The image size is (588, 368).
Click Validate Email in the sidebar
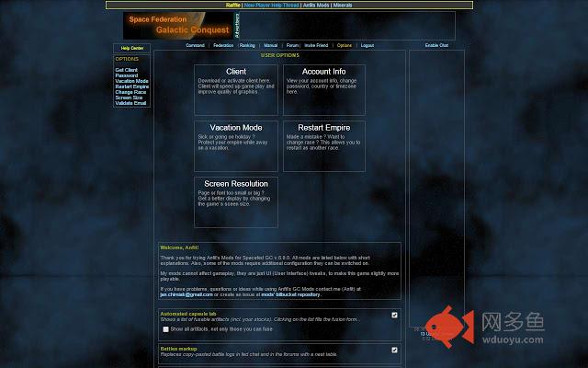130,103
